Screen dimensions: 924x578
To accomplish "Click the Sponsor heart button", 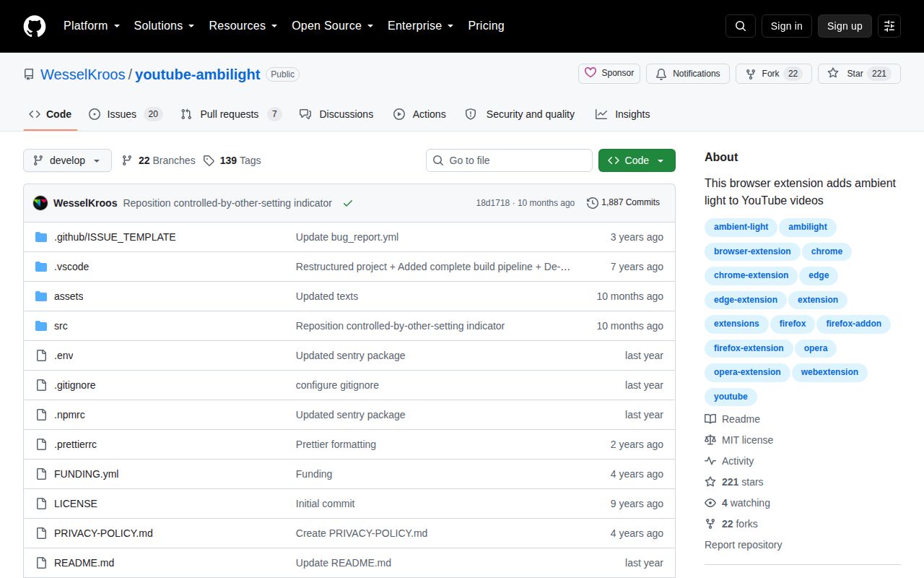I will pos(610,74).
